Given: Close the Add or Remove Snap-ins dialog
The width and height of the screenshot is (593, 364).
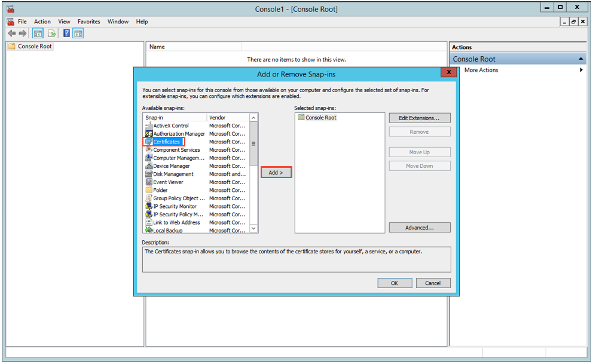Looking at the screenshot, I should pyautogui.click(x=448, y=72).
